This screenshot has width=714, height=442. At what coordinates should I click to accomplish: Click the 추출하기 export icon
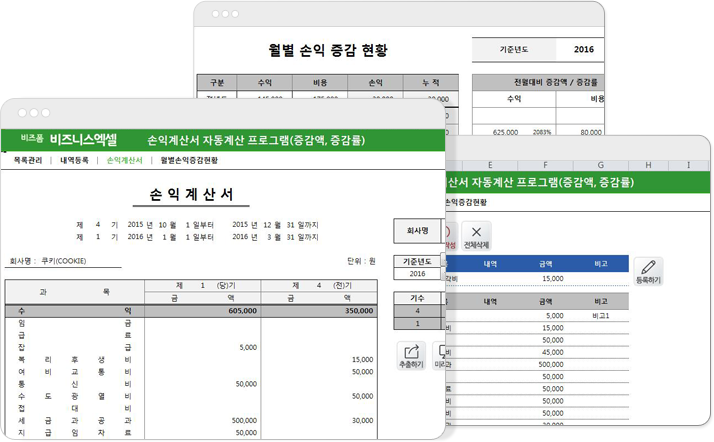click(411, 356)
